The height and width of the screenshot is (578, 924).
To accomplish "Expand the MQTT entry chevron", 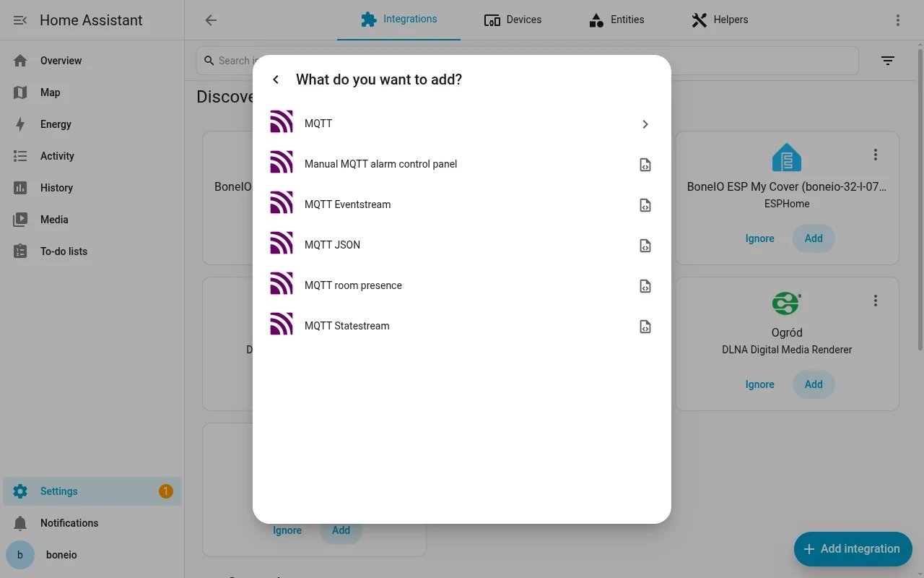I will click(645, 124).
